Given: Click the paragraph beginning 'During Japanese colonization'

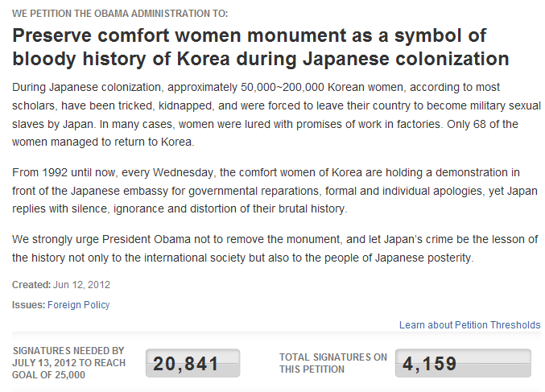Looking at the screenshot, I should pyautogui.click(x=266, y=113).
